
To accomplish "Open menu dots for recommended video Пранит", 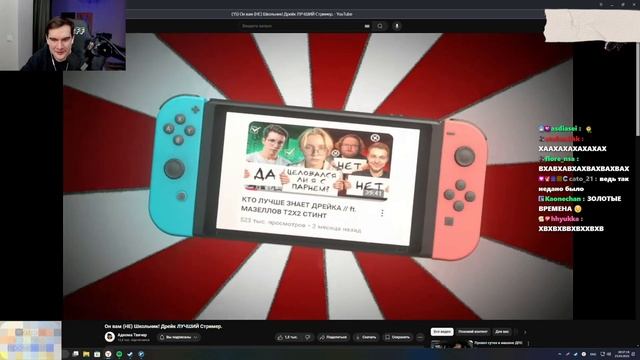I will (x=529, y=343).
